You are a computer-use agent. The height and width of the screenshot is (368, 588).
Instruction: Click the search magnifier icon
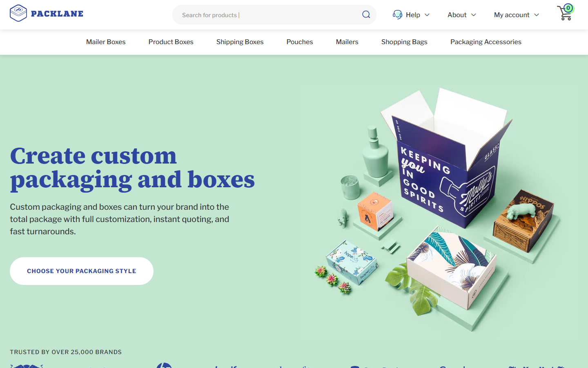click(366, 15)
